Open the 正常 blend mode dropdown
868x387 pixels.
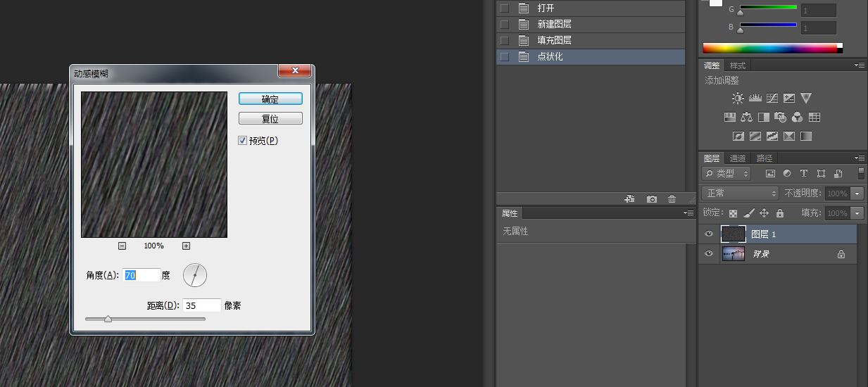(740, 193)
